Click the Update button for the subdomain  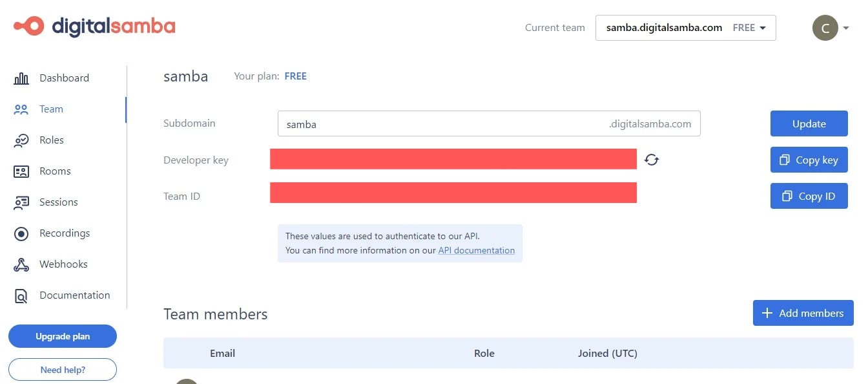coord(809,123)
